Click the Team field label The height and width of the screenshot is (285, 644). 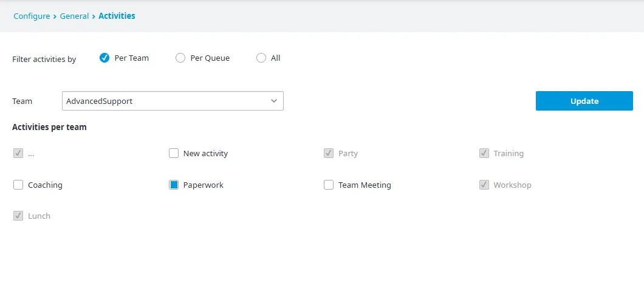(x=22, y=101)
